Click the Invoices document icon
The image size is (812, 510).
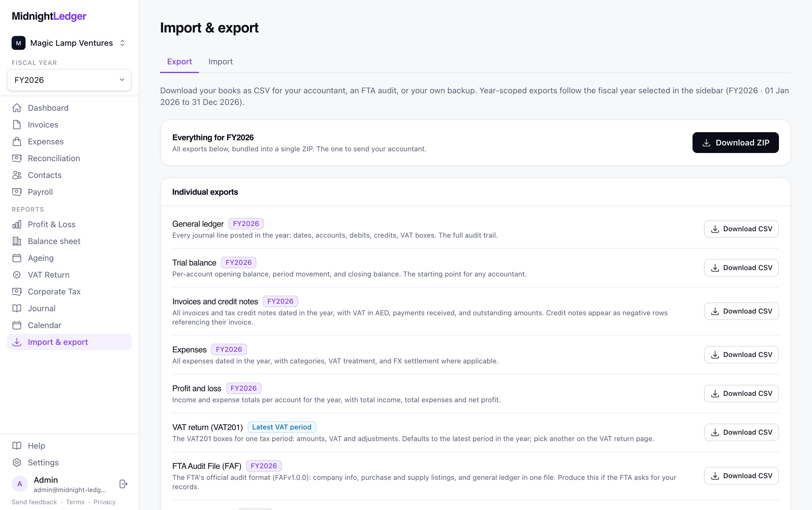[17, 125]
